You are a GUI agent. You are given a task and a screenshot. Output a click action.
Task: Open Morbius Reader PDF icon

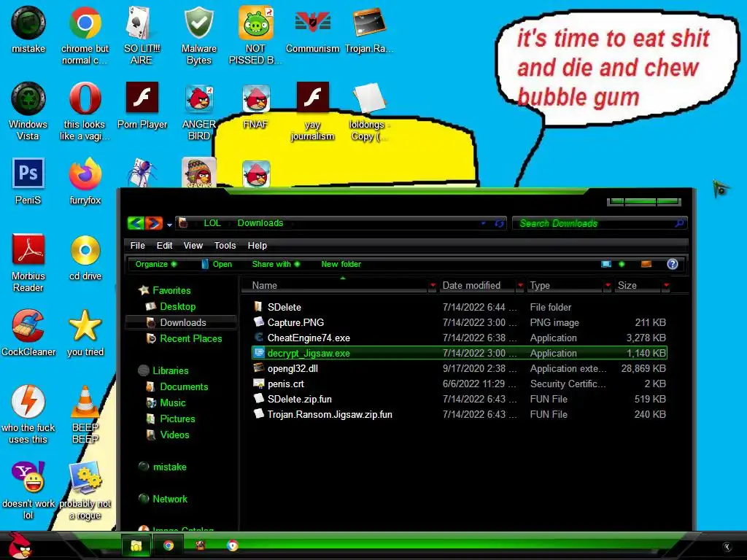pos(28,262)
